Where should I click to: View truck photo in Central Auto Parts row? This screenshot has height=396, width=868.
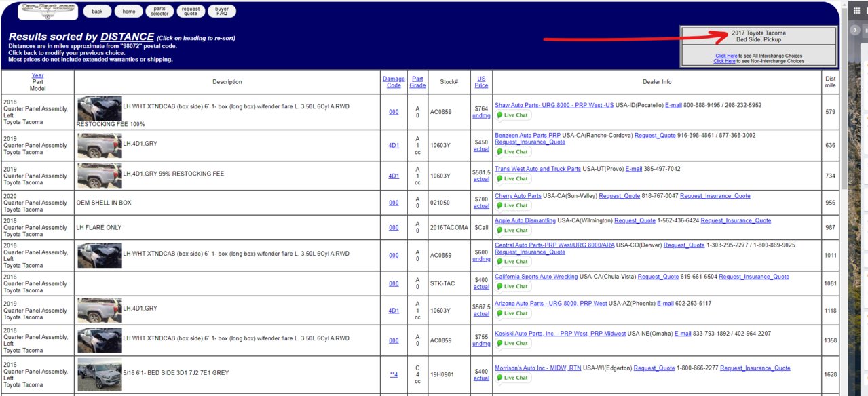click(x=99, y=255)
